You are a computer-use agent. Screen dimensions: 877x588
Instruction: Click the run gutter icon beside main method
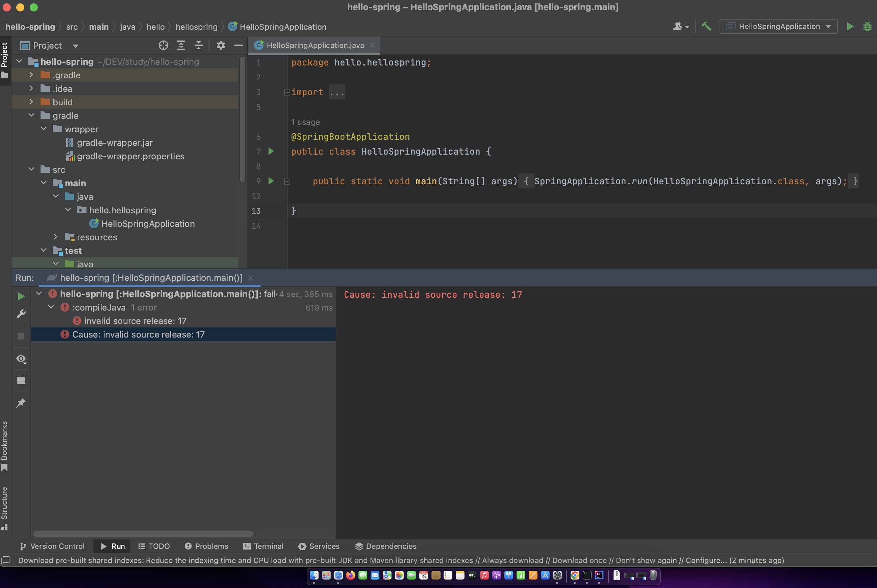click(x=271, y=181)
